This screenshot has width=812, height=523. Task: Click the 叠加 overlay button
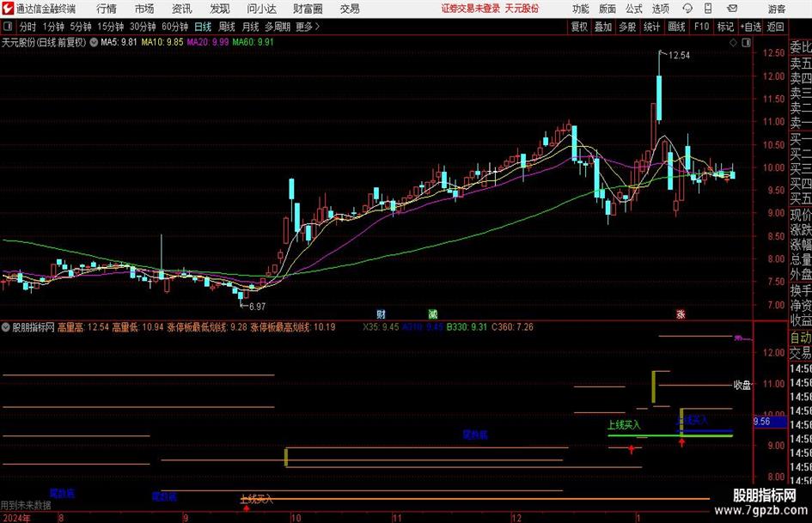click(x=603, y=27)
